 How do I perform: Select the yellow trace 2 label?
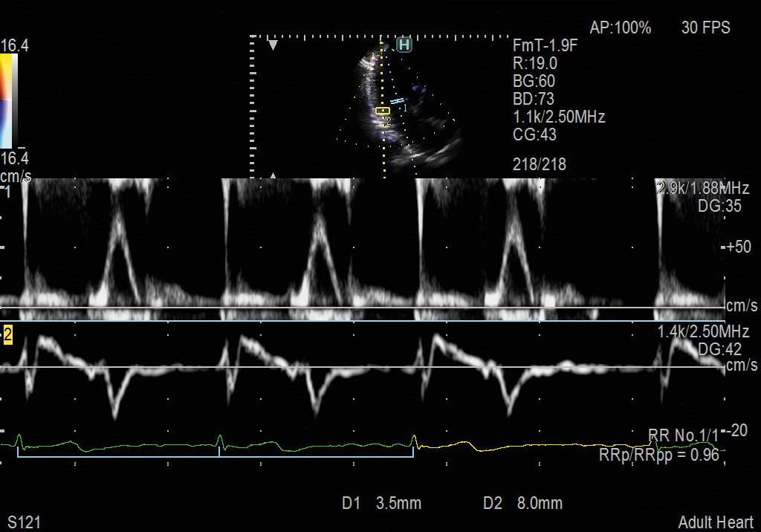[8, 335]
